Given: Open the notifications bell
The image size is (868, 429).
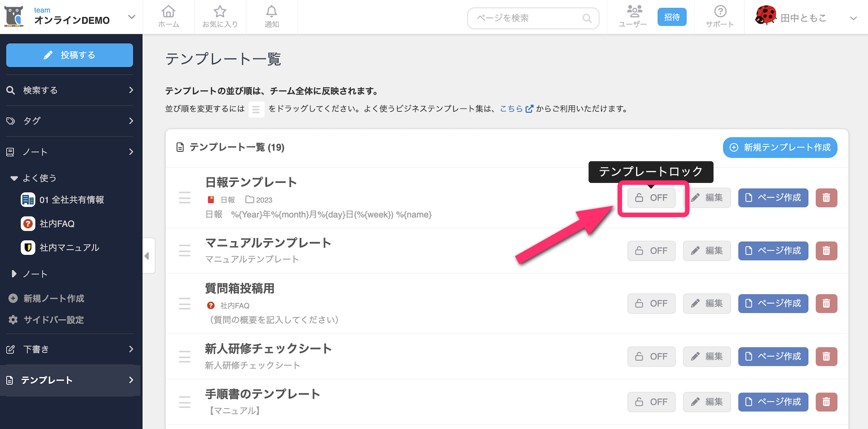Looking at the screenshot, I should pyautogui.click(x=272, y=17).
